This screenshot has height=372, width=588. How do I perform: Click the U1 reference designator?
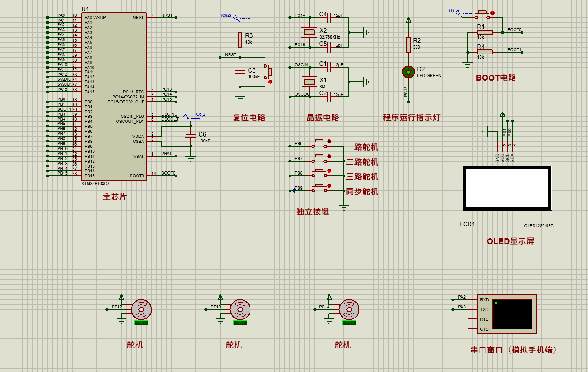click(85, 9)
